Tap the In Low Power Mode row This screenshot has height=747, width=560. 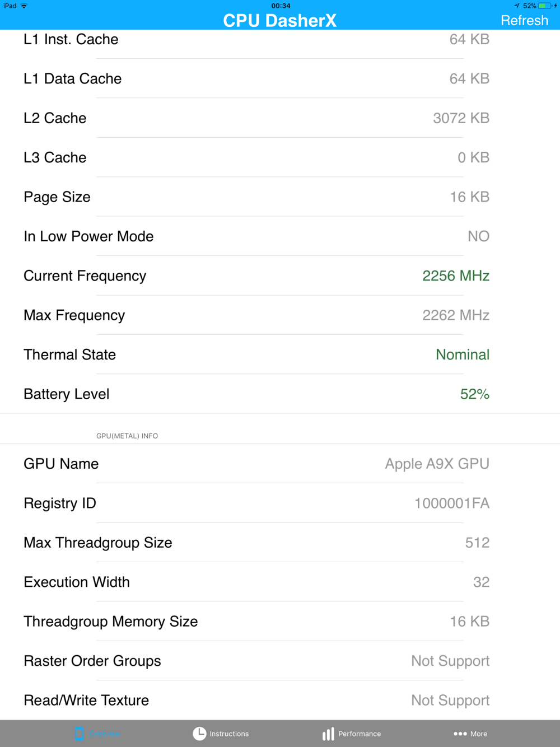[x=280, y=236]
